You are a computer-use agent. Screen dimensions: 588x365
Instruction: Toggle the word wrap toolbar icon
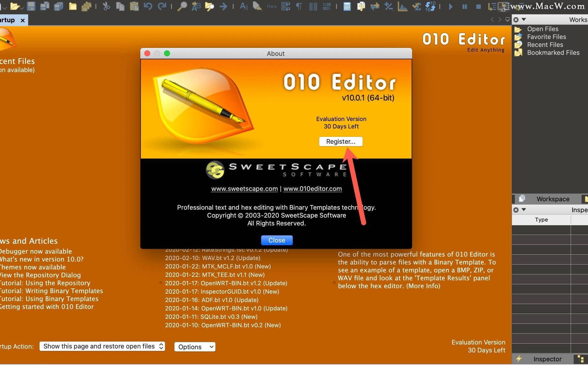coord(285,6)
